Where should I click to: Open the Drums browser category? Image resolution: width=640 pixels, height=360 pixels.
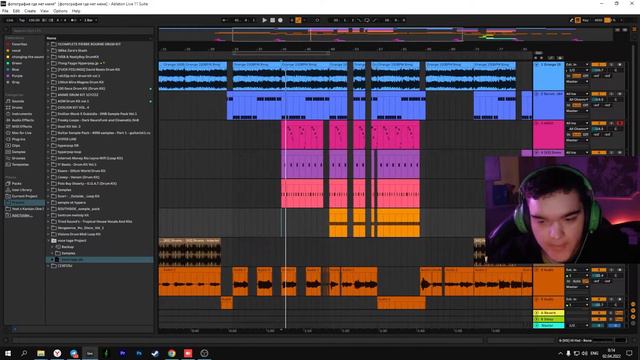tap(17, 108)
